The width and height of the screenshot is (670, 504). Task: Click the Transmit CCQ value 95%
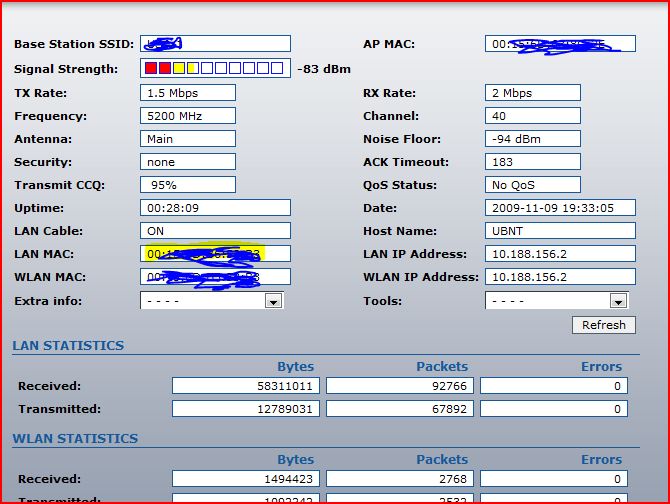[x=188, y=185]
